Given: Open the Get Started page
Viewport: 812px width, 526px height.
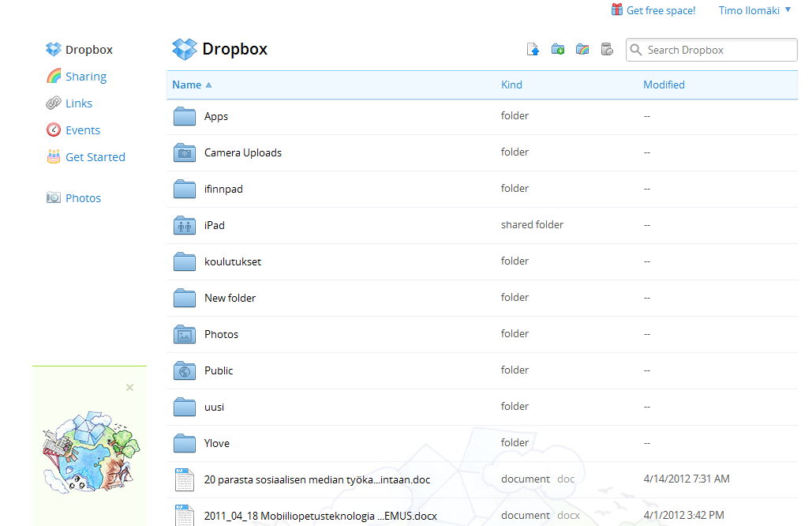Looking at the screenshot, I should tap(95, 156).
